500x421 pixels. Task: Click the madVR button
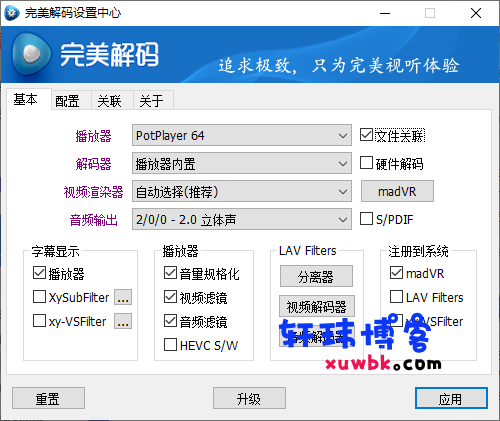397,191
